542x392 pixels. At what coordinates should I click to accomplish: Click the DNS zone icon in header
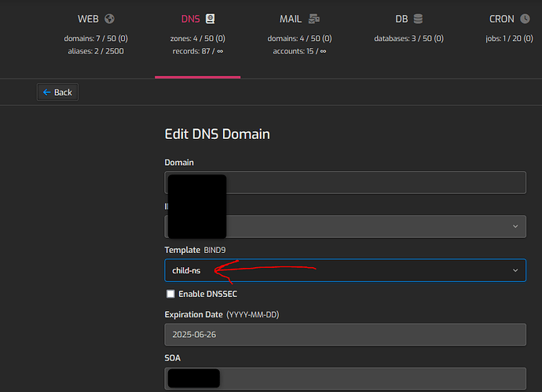click(211, 19)
